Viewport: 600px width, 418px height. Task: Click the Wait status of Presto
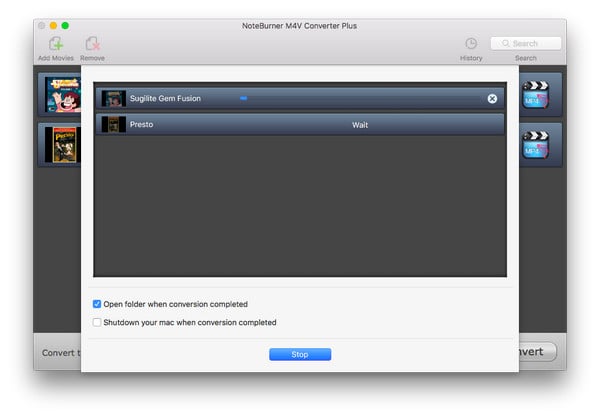coord(360,125)
